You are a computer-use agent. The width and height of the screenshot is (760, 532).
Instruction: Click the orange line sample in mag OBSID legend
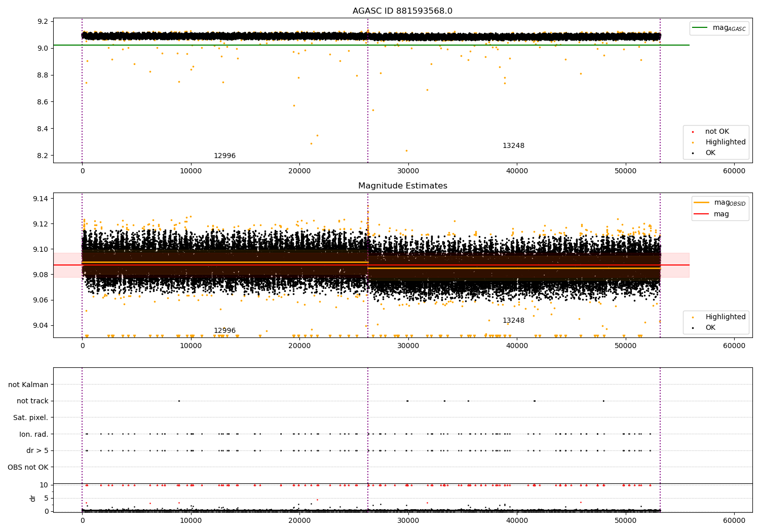(701, 203)
